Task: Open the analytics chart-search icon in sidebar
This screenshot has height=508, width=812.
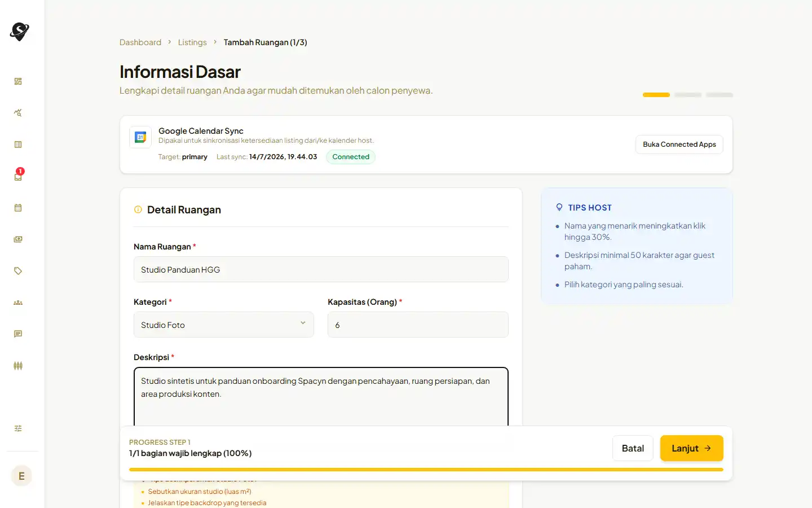Action: (18, 113)
